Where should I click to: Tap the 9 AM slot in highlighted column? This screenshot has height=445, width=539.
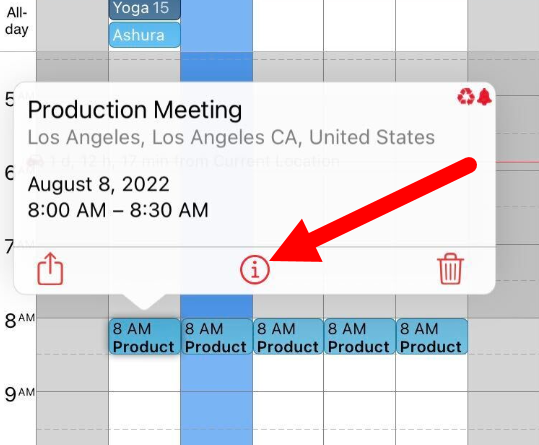pyautogui.click(x=217, y=410)
